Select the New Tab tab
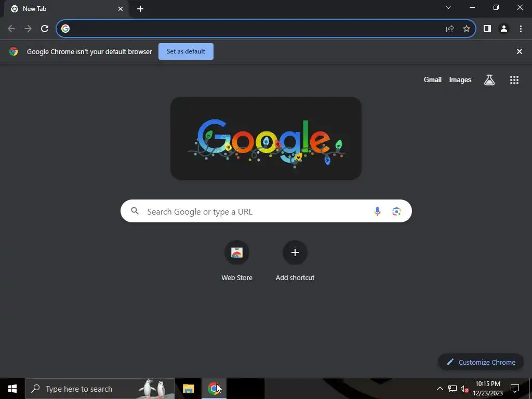This screenshot has width=532, height=399. pyautogui.click(x=66, y=9)
